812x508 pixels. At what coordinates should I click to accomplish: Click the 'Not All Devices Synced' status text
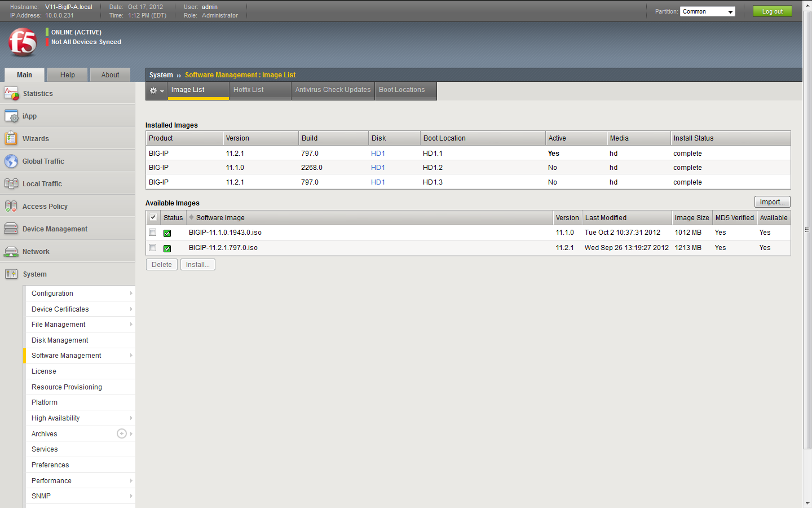(86, 42)
